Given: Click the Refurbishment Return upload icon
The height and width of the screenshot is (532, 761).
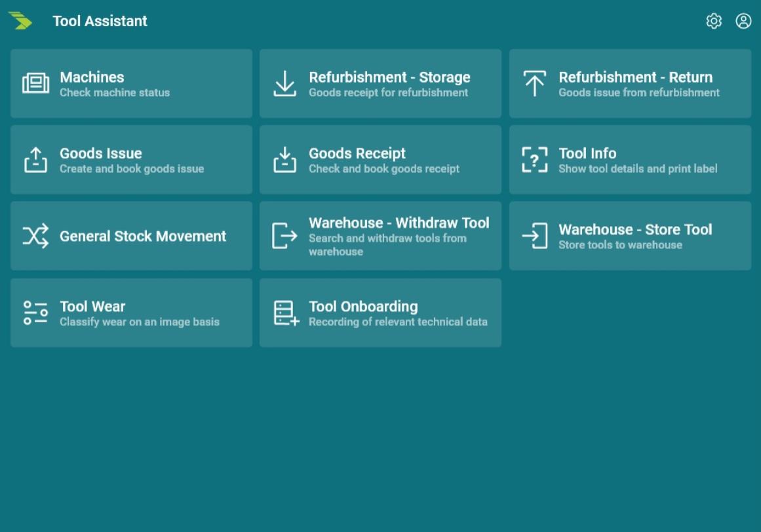Looking at the screenshot, I should click(x=536, y=83).
